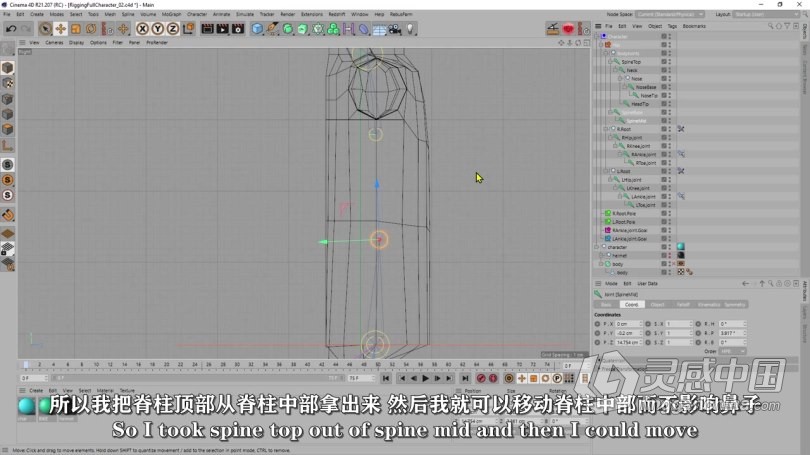Collapse the Neck joint hierarchy

pyautogui.click(x=615, y=70)
